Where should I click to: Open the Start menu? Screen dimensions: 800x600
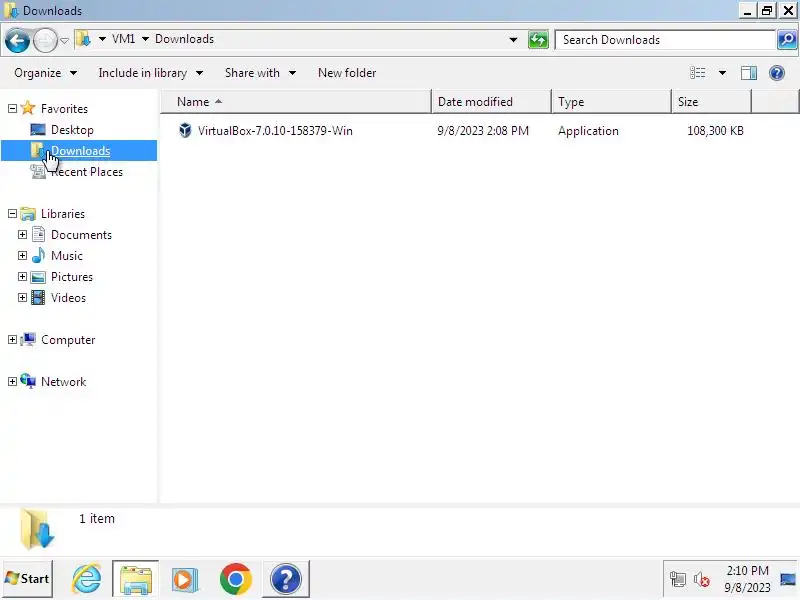point(28,579)
